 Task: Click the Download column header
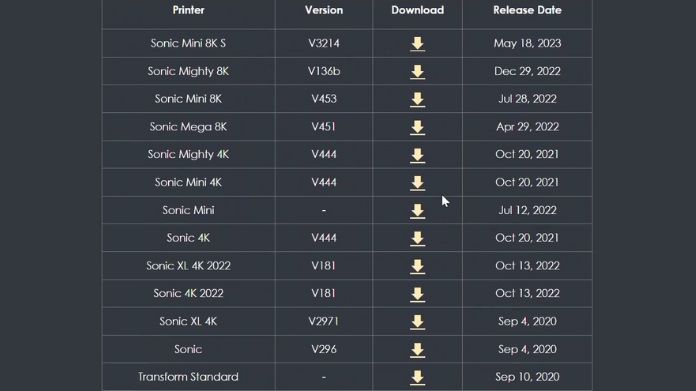[418, 10]
